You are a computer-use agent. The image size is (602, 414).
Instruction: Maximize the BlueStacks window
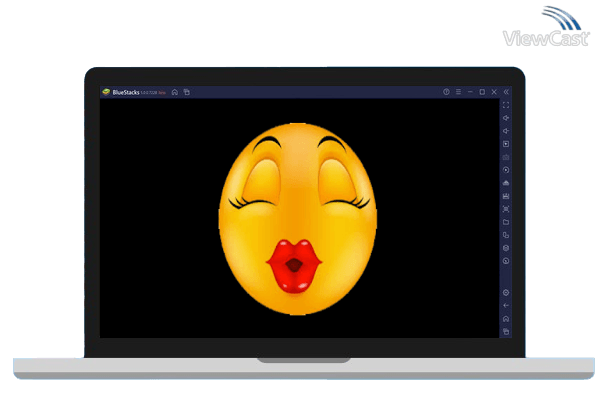click(x=482, y=92)
